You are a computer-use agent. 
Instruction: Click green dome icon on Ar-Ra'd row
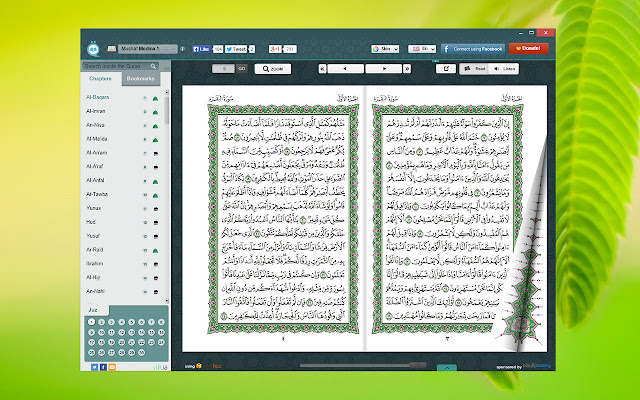[x=156, y=251]
